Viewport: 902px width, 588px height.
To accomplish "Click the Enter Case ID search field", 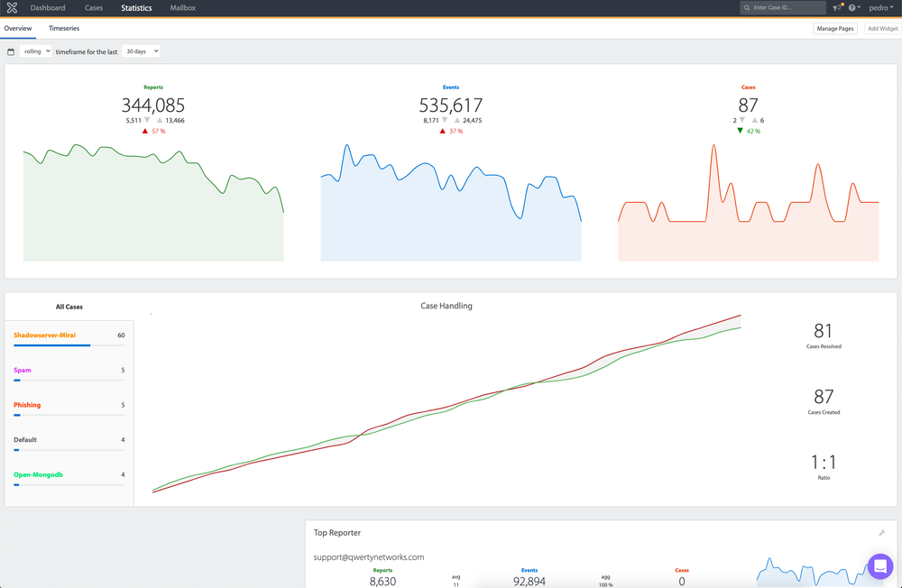I will click(783, 7).
